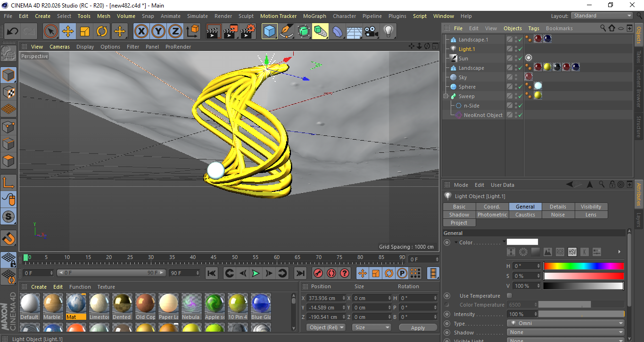The width and height of the screenshot is (644, 342).
Task: Open the spline Pen tool
Action: pyautogui.click(x=287, y=32)
